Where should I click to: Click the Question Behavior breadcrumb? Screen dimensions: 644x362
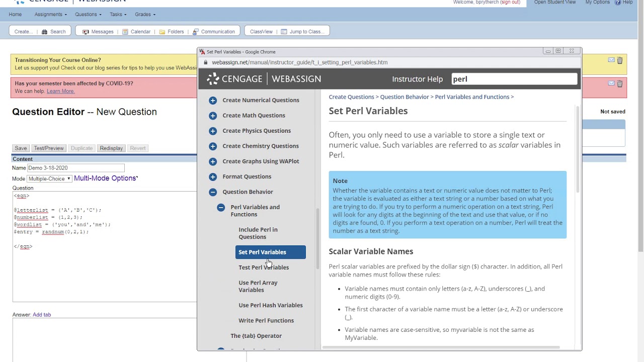tap(405, 97)
